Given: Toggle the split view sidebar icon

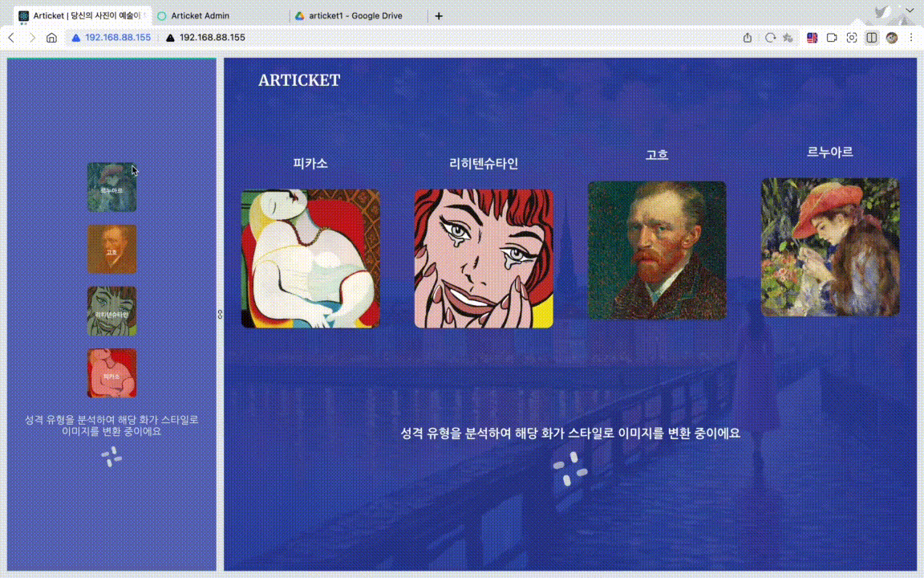Looking at the screenshot, I should point(872,38).
